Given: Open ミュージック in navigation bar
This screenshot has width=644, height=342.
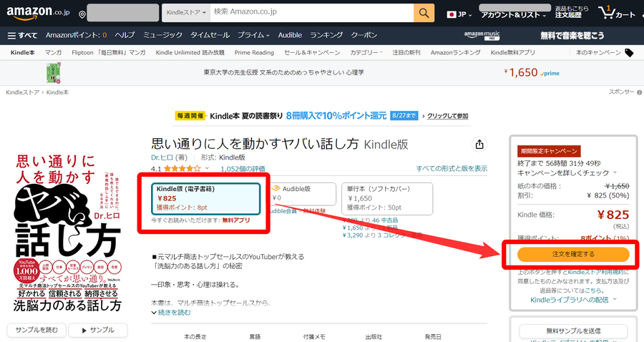Looking at the screenshot, I should (162, 35).
